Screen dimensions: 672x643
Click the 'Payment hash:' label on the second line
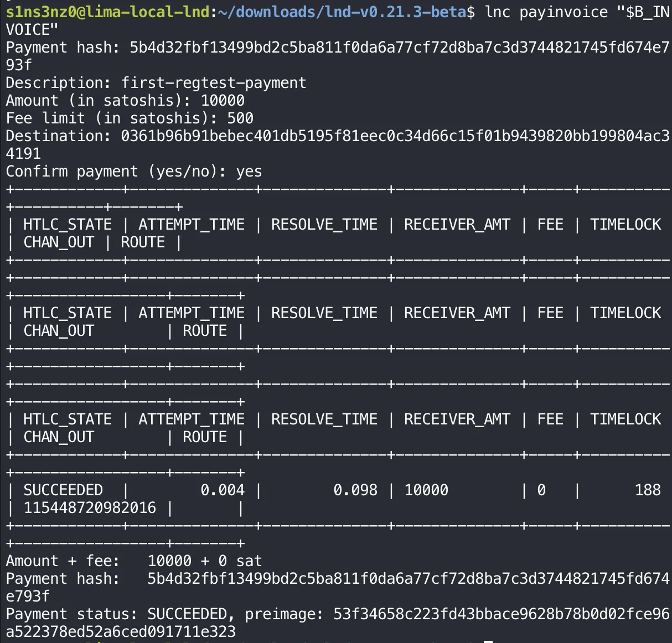click(x=63, y=47)
